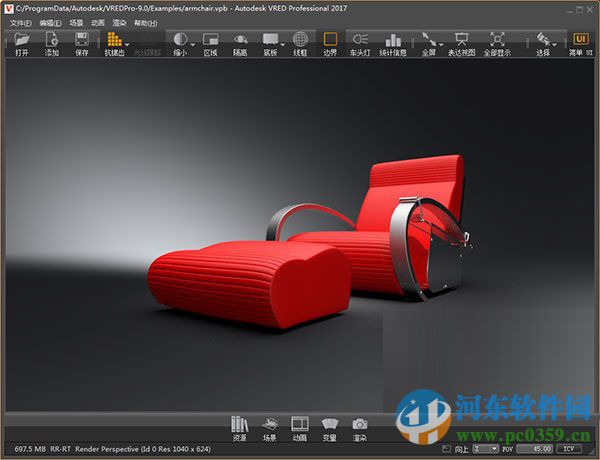Click the 打开 (Open) folder icon
600x460 pixels.
pyautogui.click(x=22, y=39)
